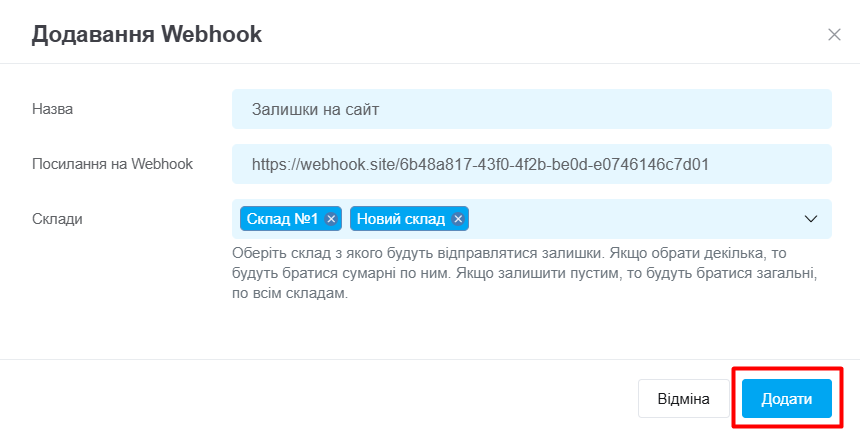Select the Склад №1 tag text

282,219
